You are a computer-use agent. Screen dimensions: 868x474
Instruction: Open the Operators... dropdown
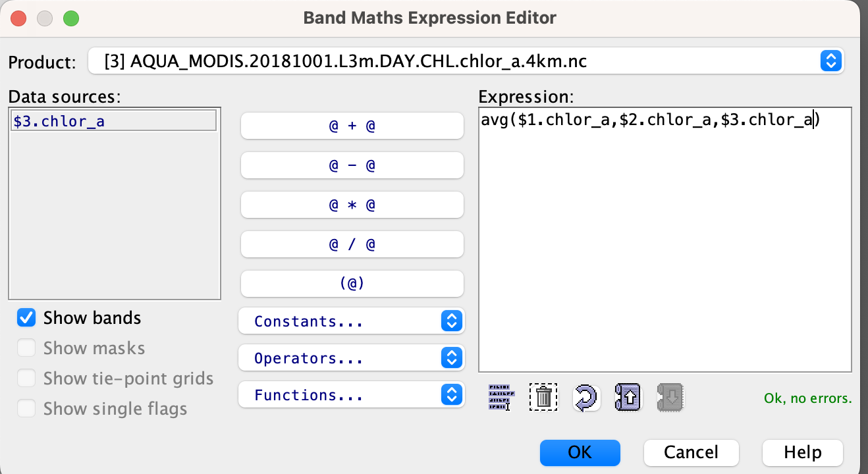pyautogui.click(x=352, y=358)
